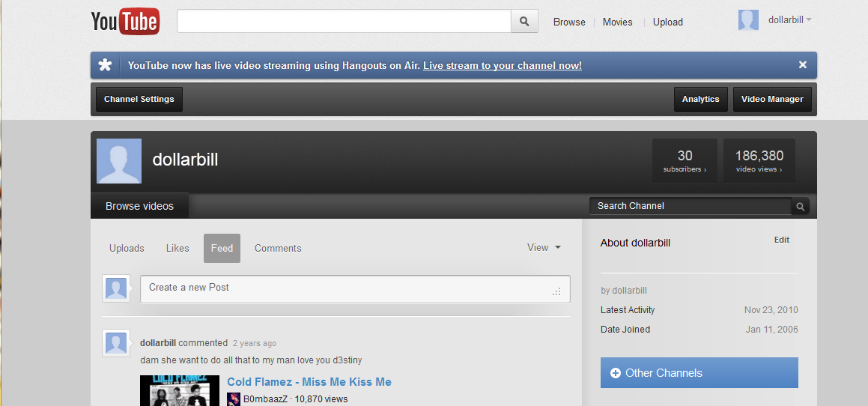Click the 10,870 views count
Screen dimensions: 868x406
[321, 399]
